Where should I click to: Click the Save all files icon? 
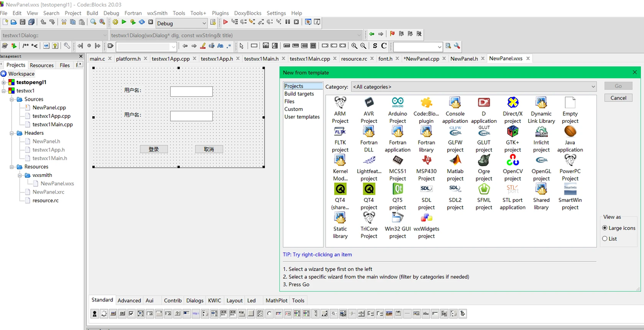pos(31,22)
